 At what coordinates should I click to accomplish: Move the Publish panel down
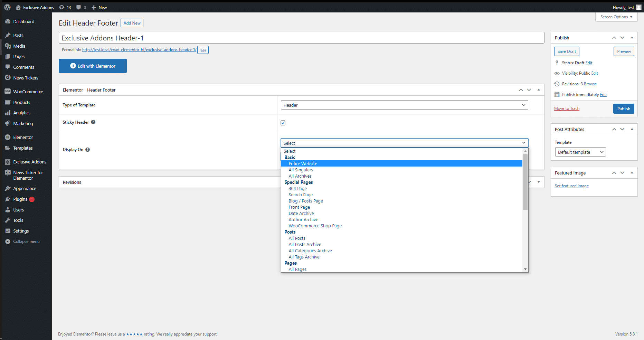point(622,38)
